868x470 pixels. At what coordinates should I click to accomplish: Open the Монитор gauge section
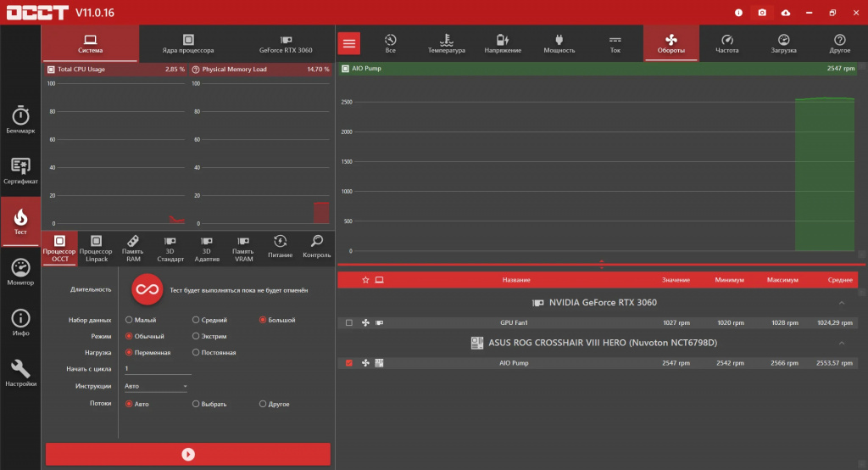point(20,272)
